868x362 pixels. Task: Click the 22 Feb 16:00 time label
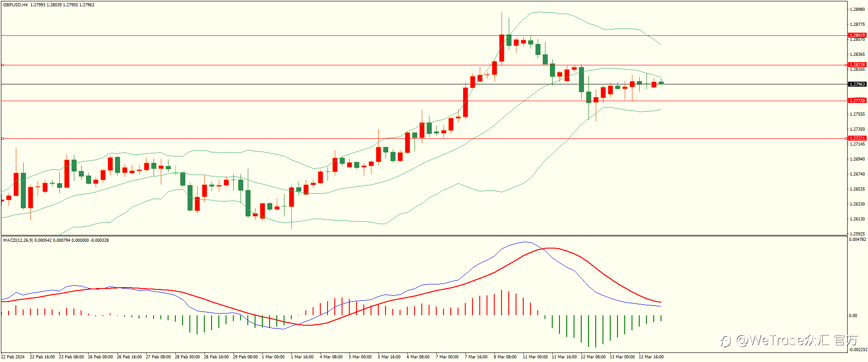(x=43, y=357)
